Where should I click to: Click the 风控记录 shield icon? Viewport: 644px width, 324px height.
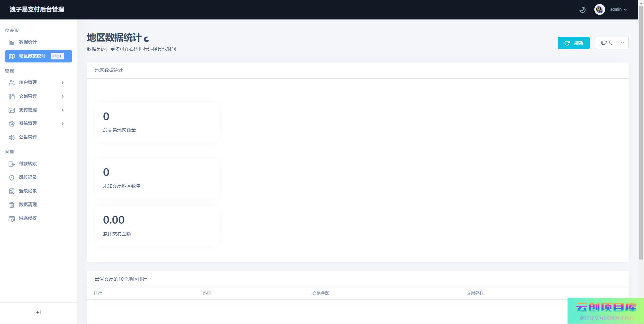(x=12, y=178)
